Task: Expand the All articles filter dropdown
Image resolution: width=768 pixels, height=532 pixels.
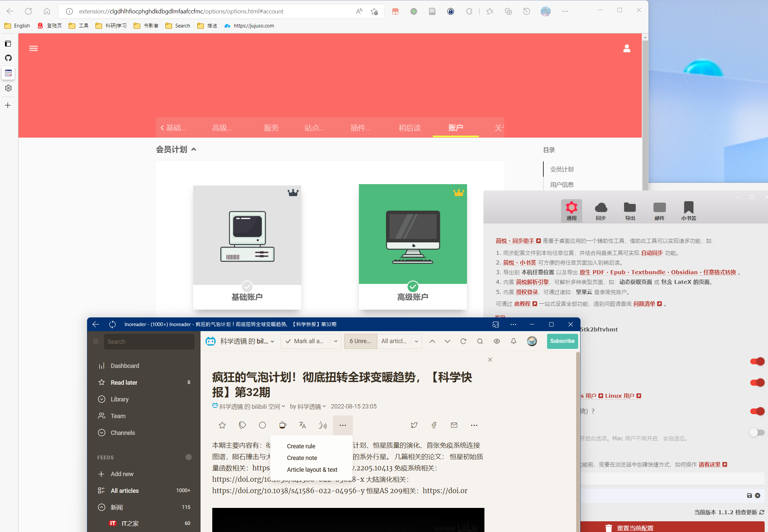Action: pyautogui.click(x=416, y=341)
